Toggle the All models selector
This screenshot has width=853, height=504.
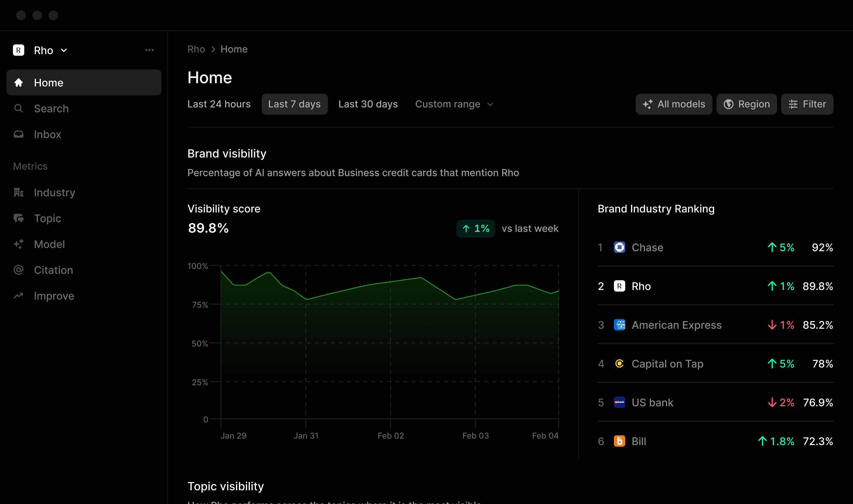[x=674, y=104]
